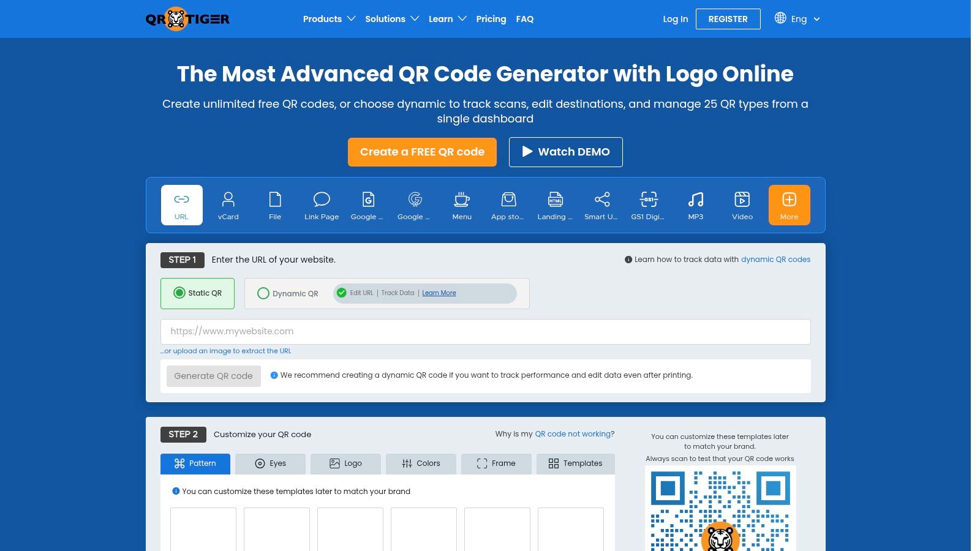Click the tiger QR code preview
This screenshot has height=551, width=980.
click(x=720, y=509)
